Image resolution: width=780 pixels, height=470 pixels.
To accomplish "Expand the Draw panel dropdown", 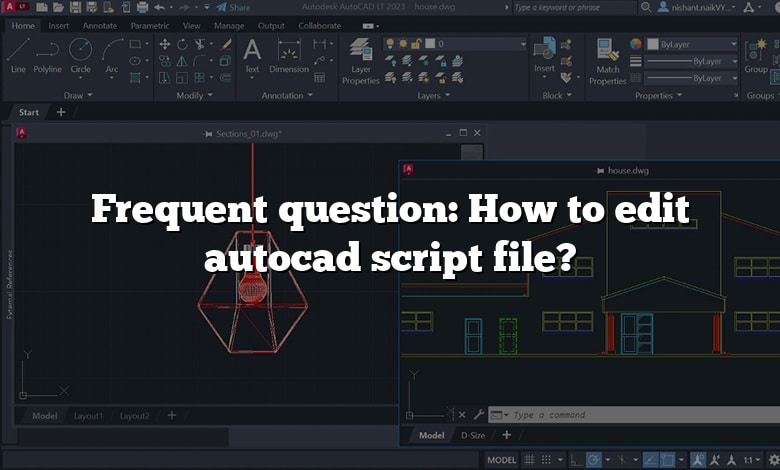I will click(x=78, y=95).
